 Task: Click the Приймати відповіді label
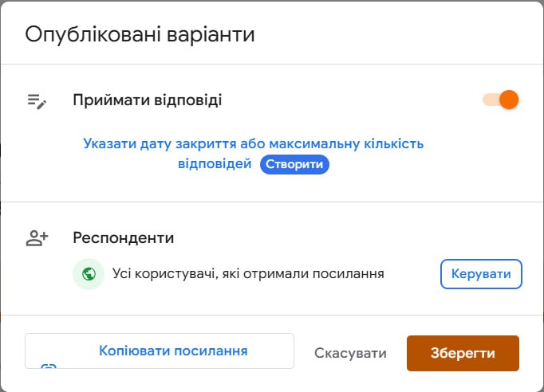click(x=148, y=100)
